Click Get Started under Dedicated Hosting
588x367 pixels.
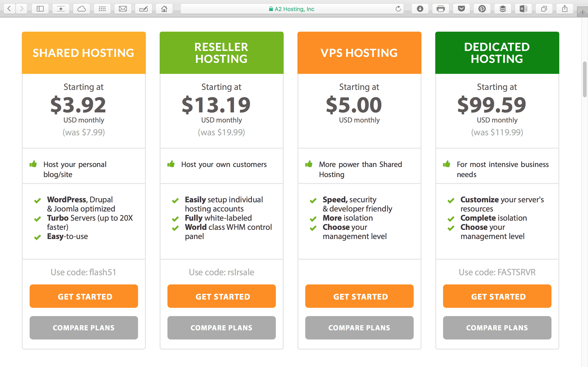pos(497,296)
